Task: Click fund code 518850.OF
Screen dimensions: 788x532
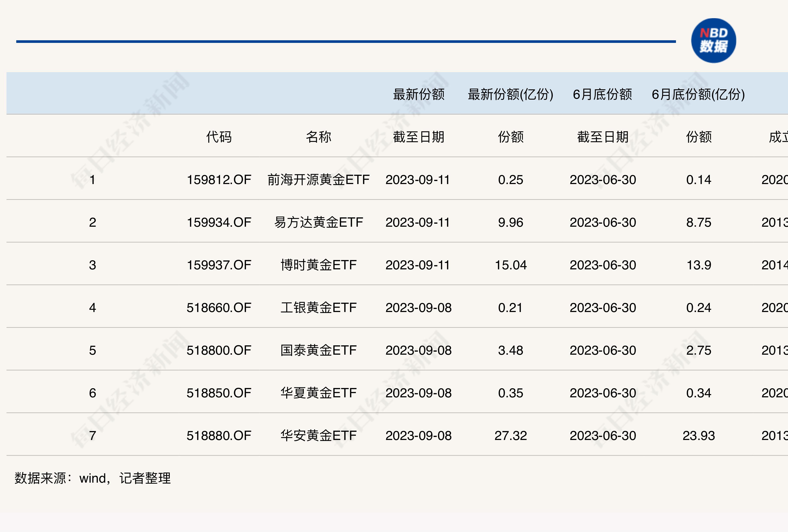Action: point(219,393)
